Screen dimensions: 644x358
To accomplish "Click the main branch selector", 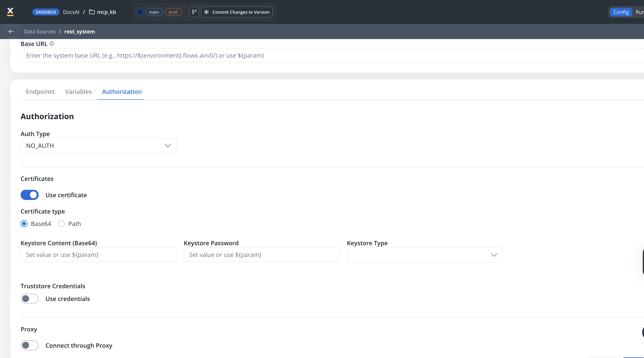I will click(x=154, y=12).
